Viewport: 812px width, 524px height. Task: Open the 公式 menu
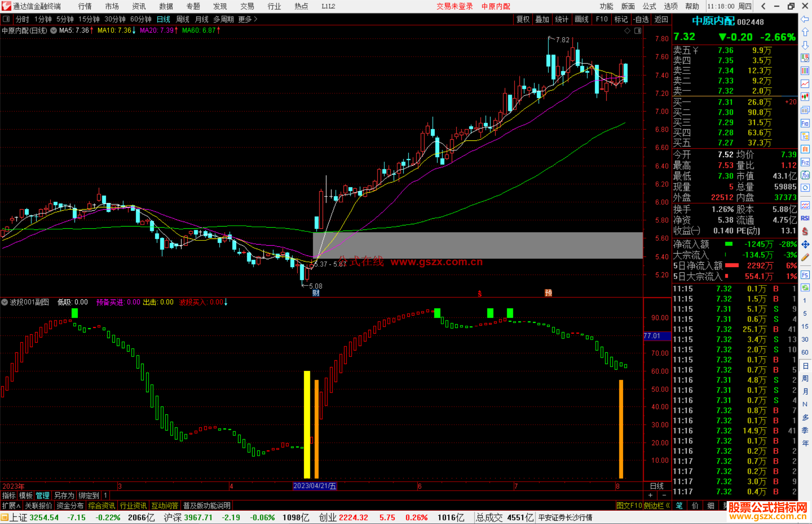pyautogui.click(x=649, y=6)
